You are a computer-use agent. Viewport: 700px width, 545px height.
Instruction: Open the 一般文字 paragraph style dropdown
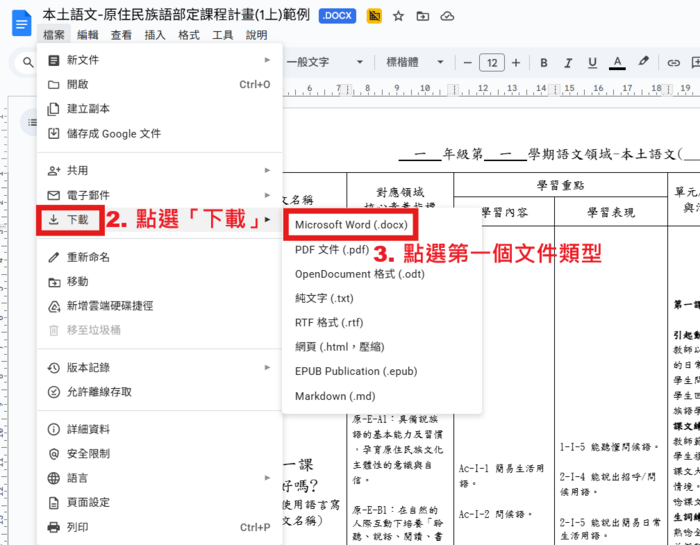point(321,63)
